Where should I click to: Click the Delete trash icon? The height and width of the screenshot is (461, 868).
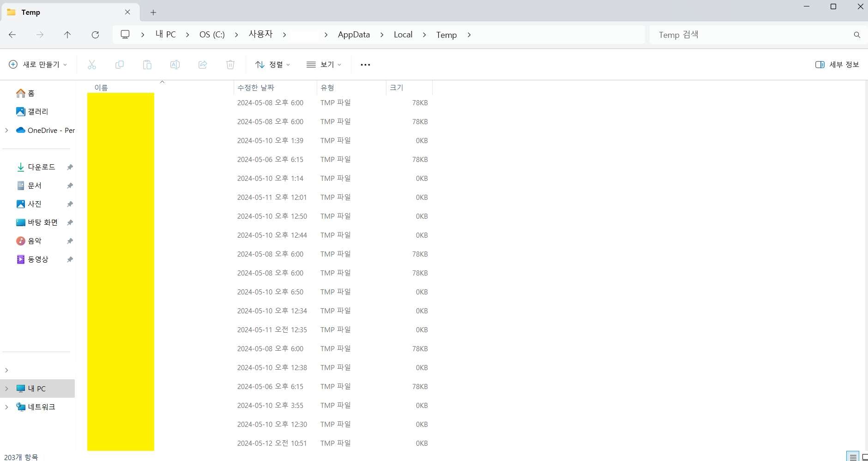pos(230,65)
